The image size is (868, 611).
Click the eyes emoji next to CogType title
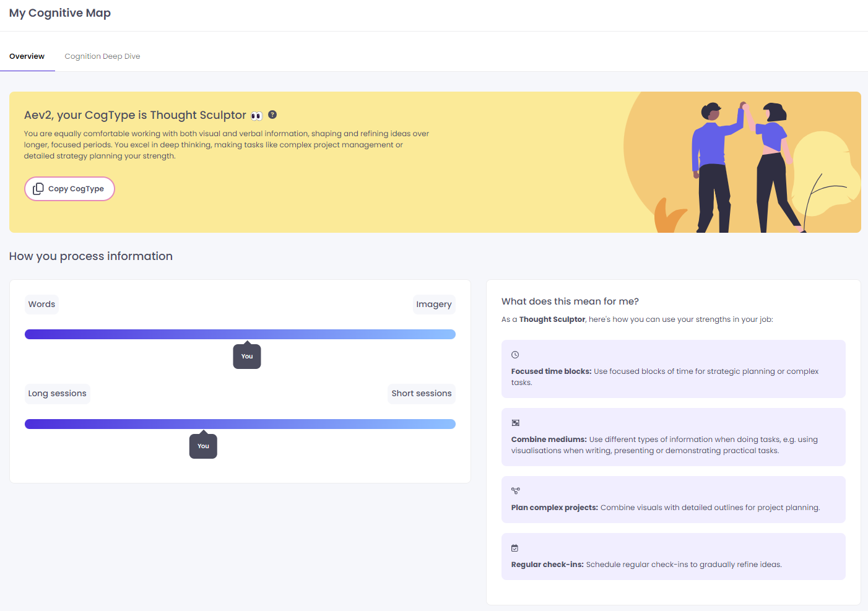(256, 116)
